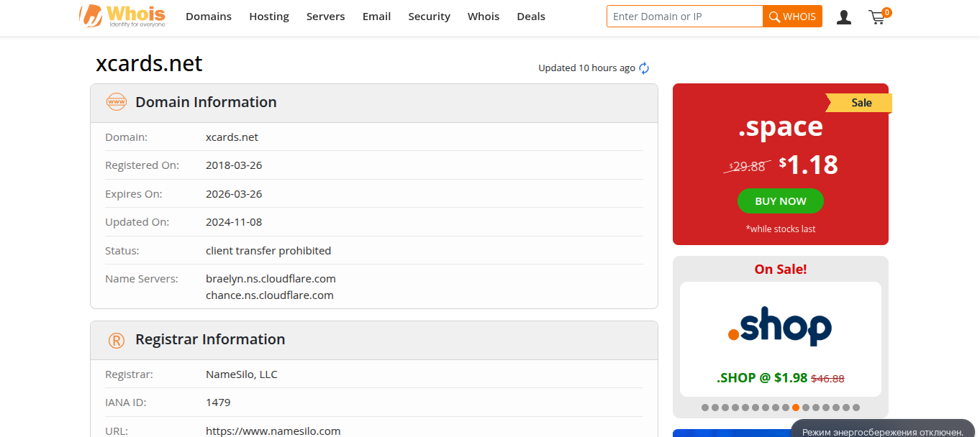Click the refresh icon beside Updated text

[x=644, y=68]
